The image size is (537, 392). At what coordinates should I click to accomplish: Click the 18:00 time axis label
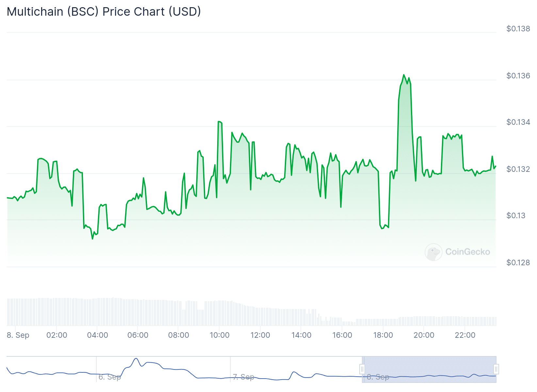[x=383, y=335]
